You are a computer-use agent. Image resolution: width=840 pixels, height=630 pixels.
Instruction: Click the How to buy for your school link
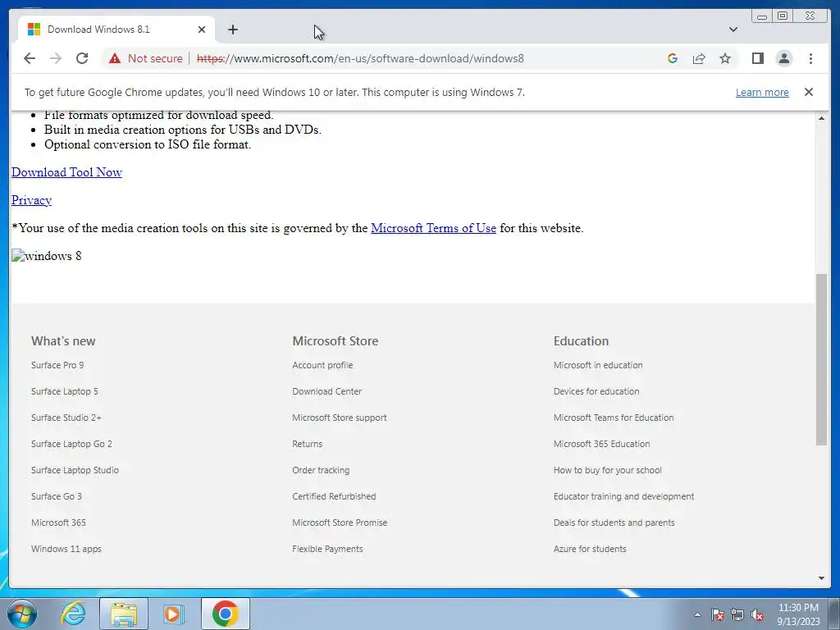[608, 470]
